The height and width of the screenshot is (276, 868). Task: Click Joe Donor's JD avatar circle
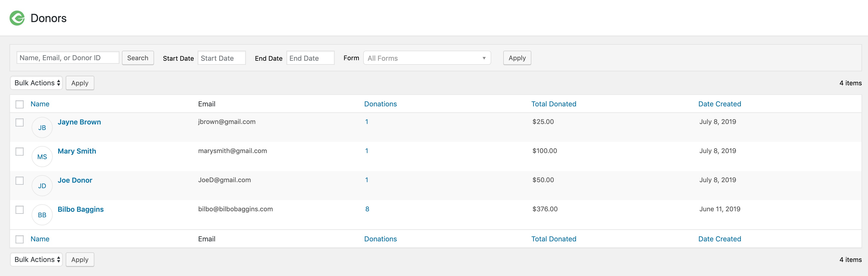click(x=42, y=186)
